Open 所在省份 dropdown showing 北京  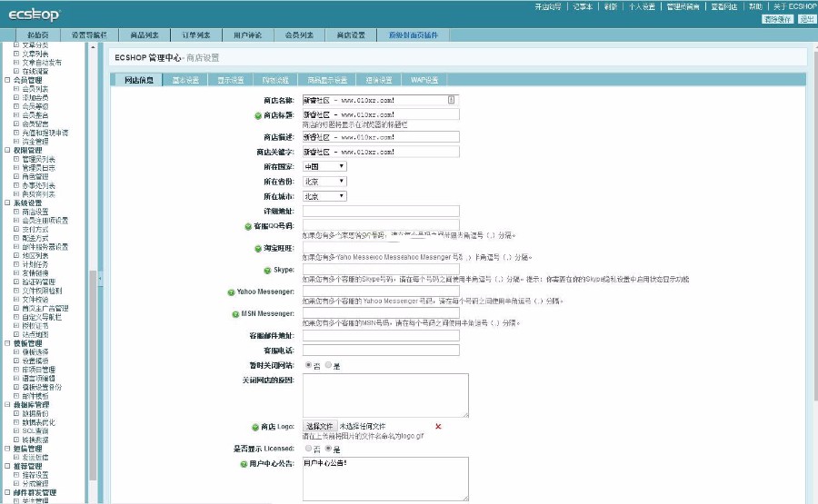point(324,182)
